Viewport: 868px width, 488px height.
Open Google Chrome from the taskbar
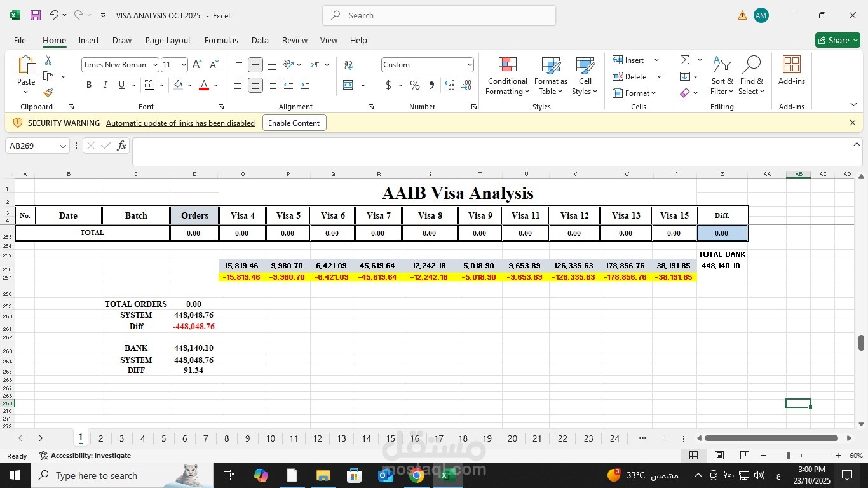pyautogui.click(x=417, y=475)
